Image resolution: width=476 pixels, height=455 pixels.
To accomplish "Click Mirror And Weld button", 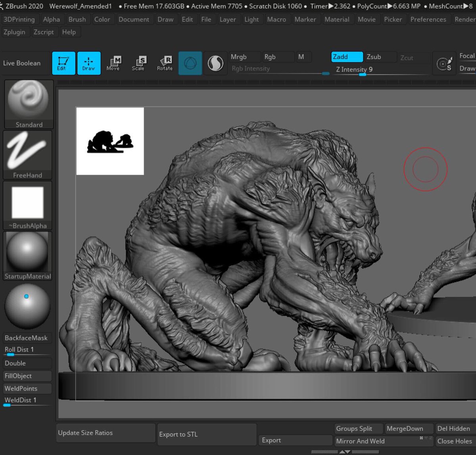I will pos(383,441).
